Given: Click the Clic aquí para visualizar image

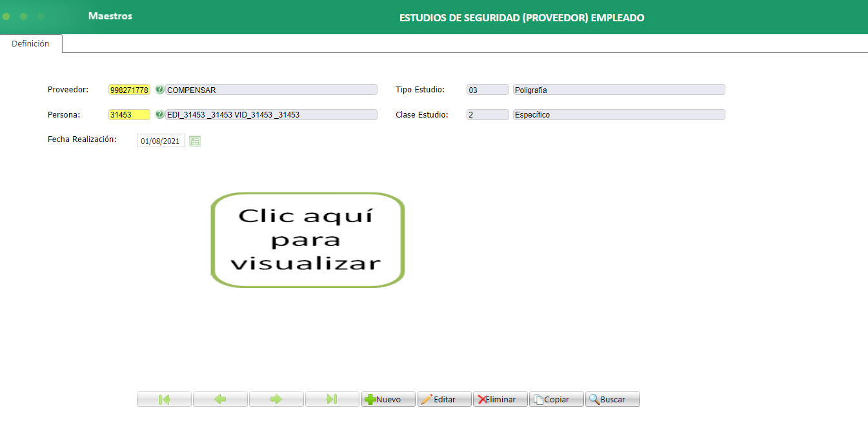Looking at the screenshot, I should (307, 240).
